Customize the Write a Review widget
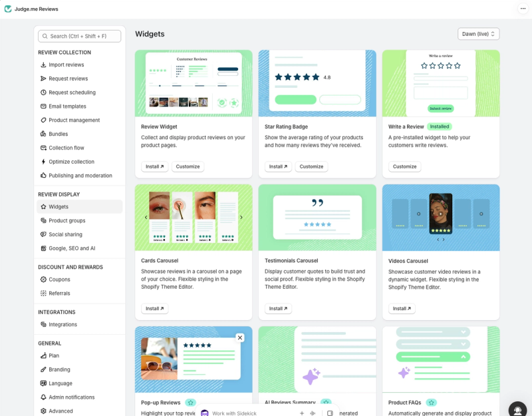The image size is (532, 416). tap(404, 166)
